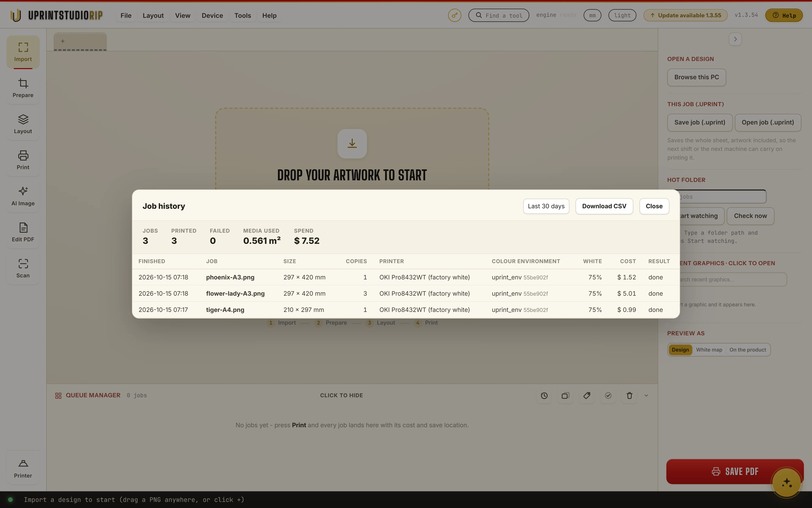Open the Print sidebar tool

[x=23, y=160]
